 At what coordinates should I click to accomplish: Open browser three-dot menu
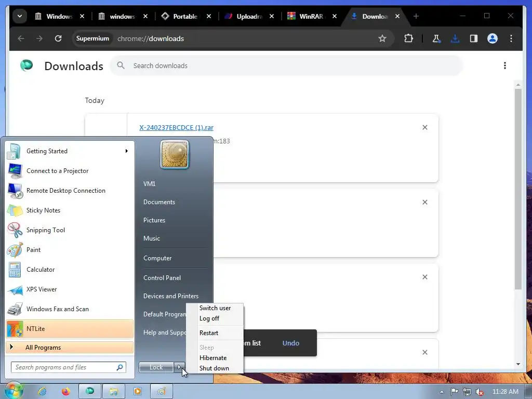(511, 38)
